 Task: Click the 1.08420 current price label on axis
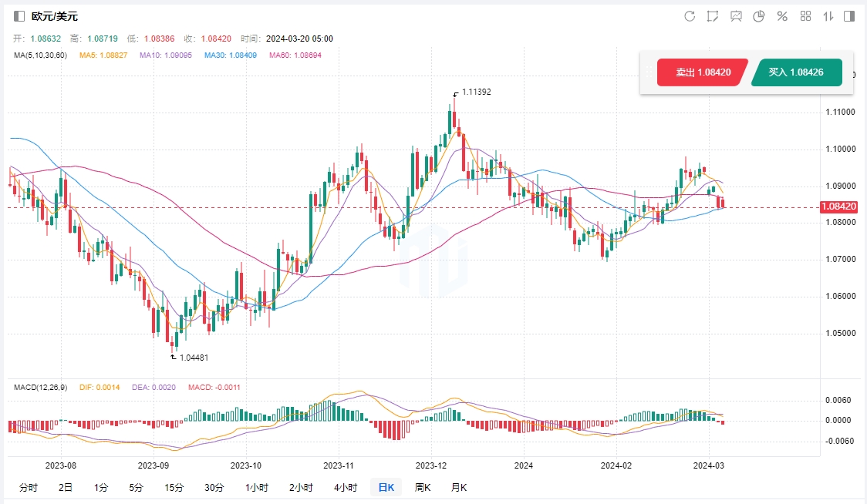(838, 207)
